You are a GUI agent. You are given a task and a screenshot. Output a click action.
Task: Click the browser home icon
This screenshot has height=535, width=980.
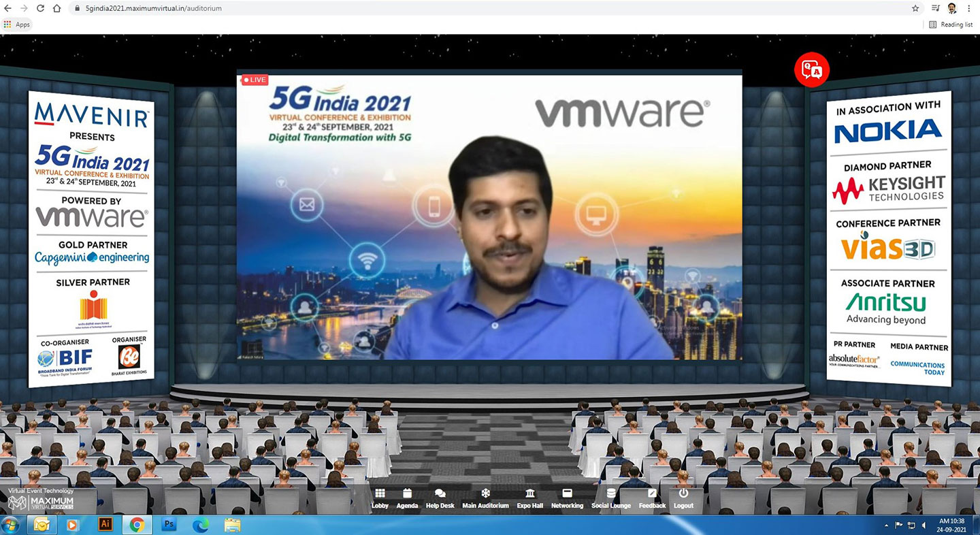pos(57,8)
